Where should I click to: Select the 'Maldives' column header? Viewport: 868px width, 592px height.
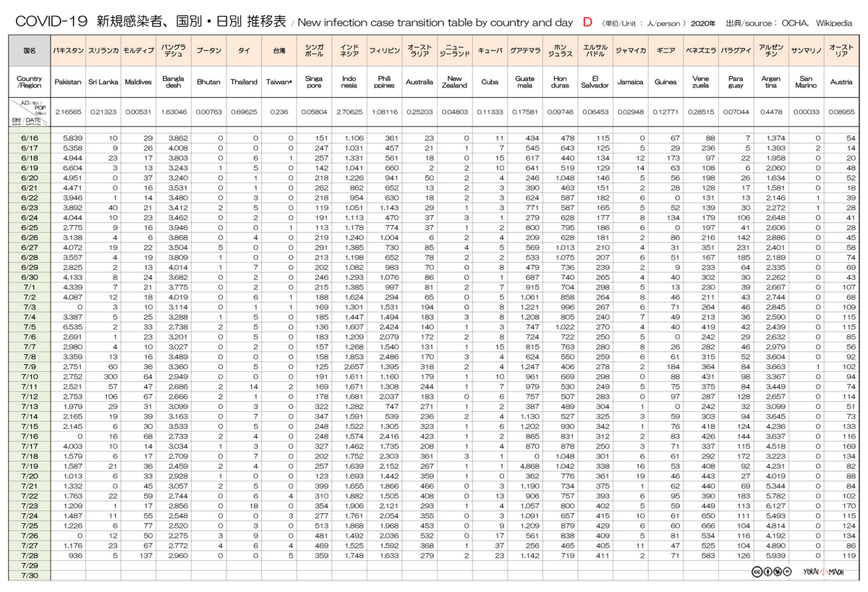coord(137,82)
